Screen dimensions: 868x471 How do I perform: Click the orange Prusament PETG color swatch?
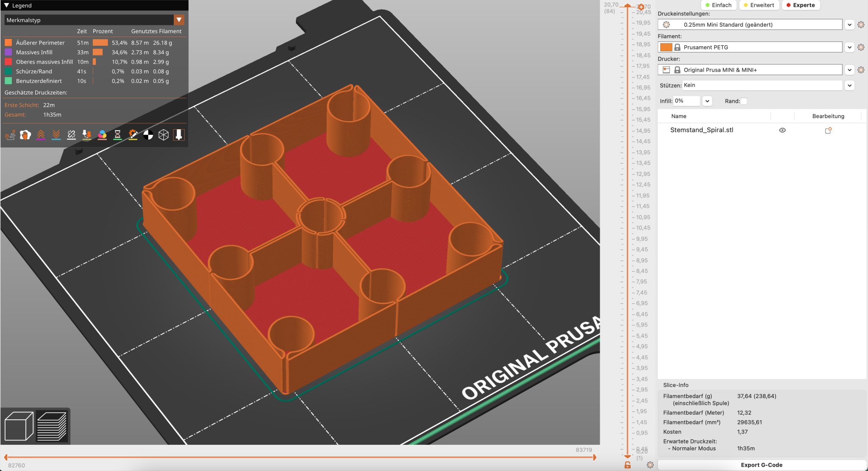pyautogui.click(x=666, y=47)
